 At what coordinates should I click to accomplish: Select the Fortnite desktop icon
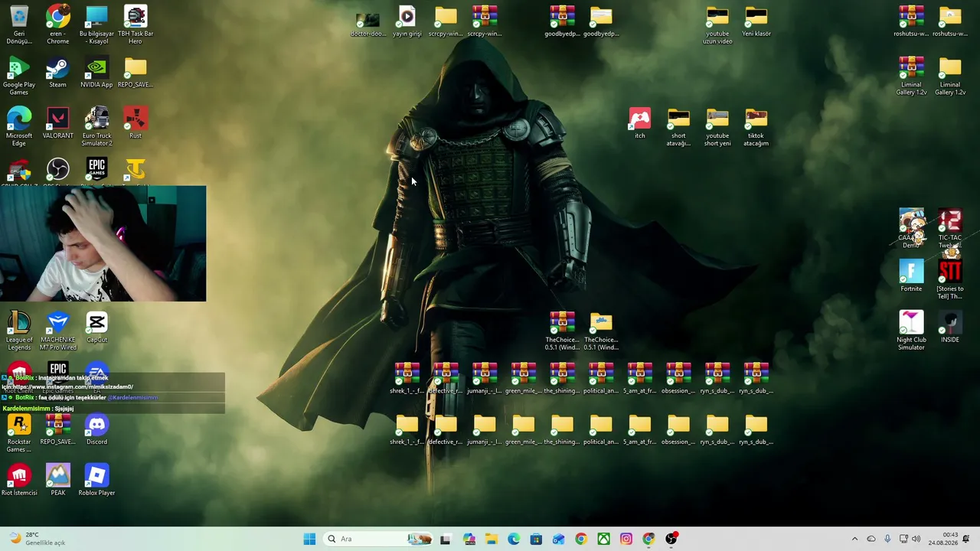[x=911, y=276]
